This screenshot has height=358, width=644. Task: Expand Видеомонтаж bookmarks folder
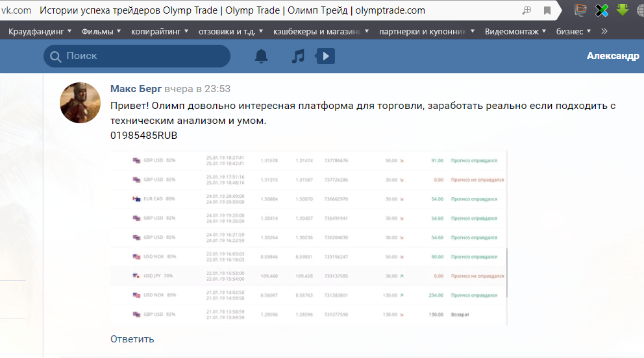point(515,31)
